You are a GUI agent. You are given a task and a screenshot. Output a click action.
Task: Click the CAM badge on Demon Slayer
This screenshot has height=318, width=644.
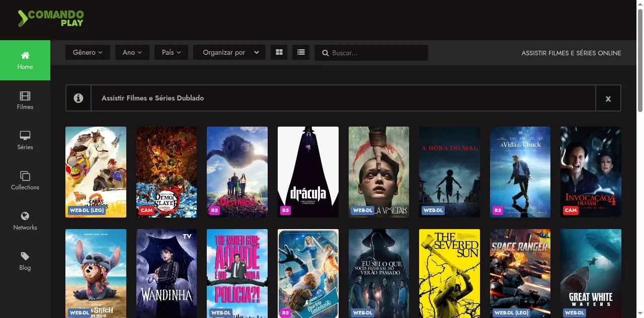[146, 210]
